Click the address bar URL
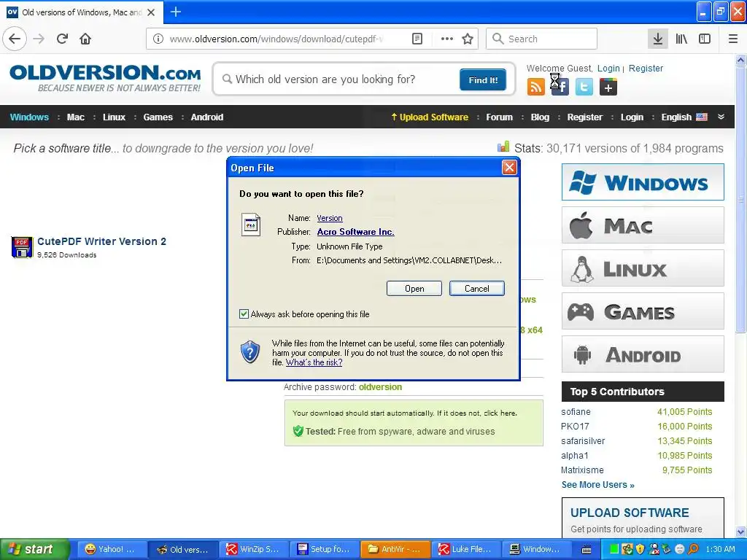Image resolution: width=747 pixels, height=560 pixels. [x=276, y=39]
